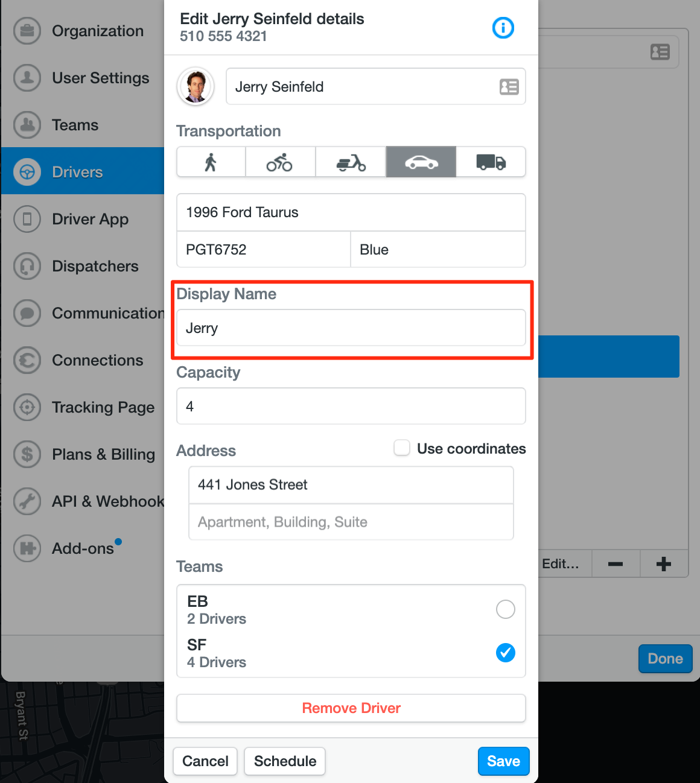The width and height of the screenshot is (700, 783).
Task: Select the EB team
Action: (505, 609)
